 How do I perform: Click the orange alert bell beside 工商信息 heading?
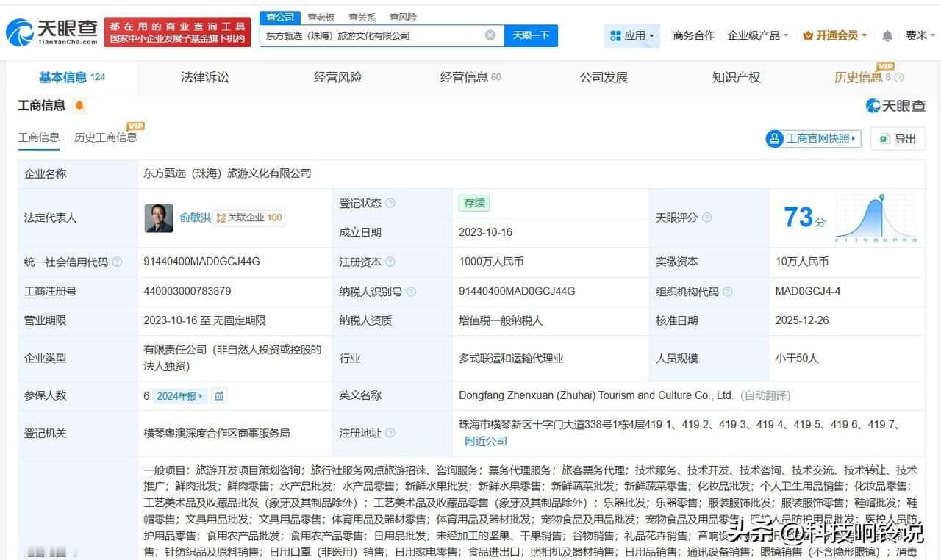(79, 106)
